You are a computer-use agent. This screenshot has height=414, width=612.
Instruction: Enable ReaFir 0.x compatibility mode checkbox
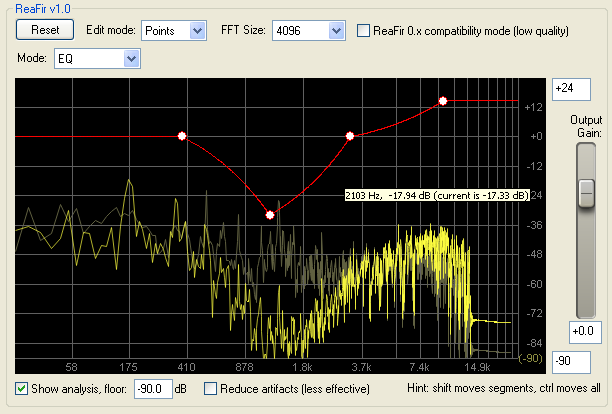click(x=364, y=31)
